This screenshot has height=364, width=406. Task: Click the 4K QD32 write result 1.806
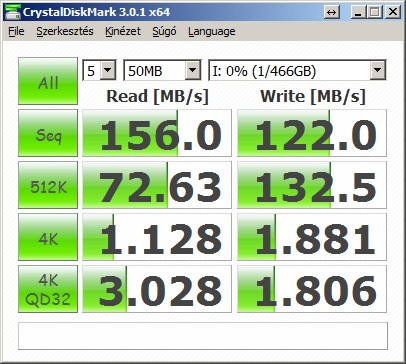click(x=312, y=289)
